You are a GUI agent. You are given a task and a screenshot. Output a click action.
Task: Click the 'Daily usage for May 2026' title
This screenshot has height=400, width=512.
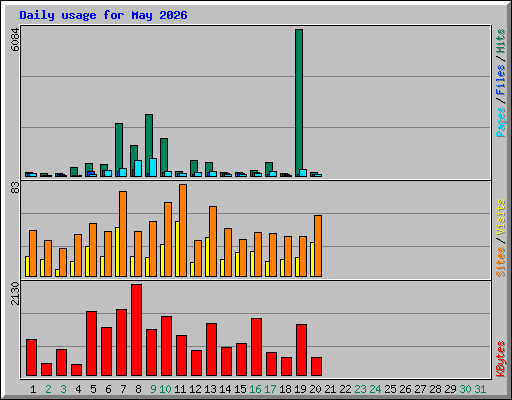coord(103,16)
